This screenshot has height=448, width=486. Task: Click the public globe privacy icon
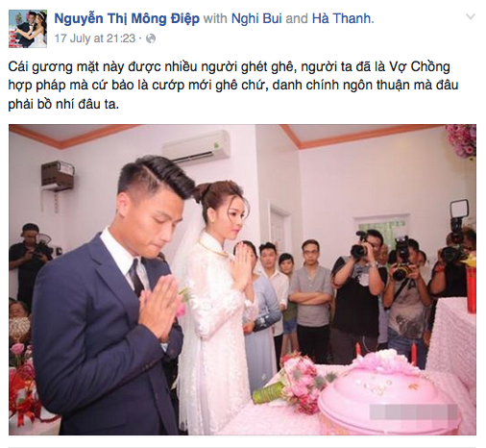coord(151,38)
